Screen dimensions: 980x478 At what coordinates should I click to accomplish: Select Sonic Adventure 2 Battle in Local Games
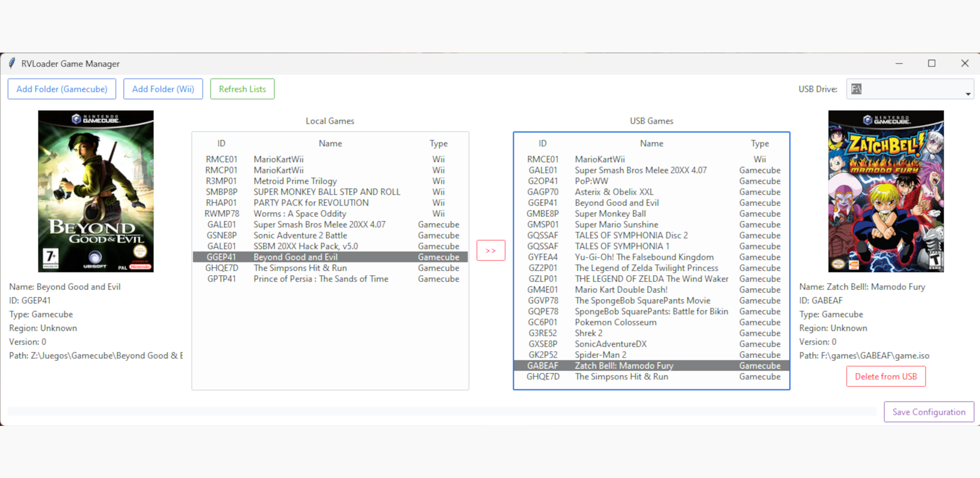[300, 235]
